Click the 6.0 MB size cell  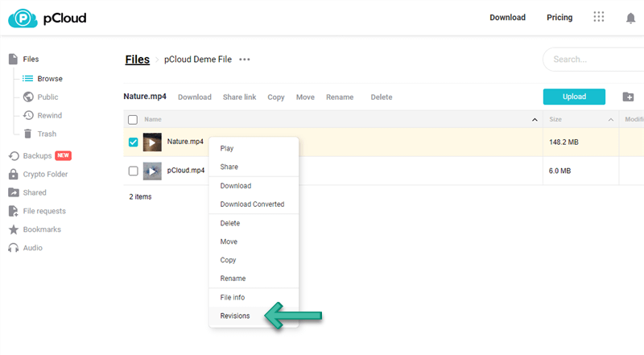tap(559, 171)
